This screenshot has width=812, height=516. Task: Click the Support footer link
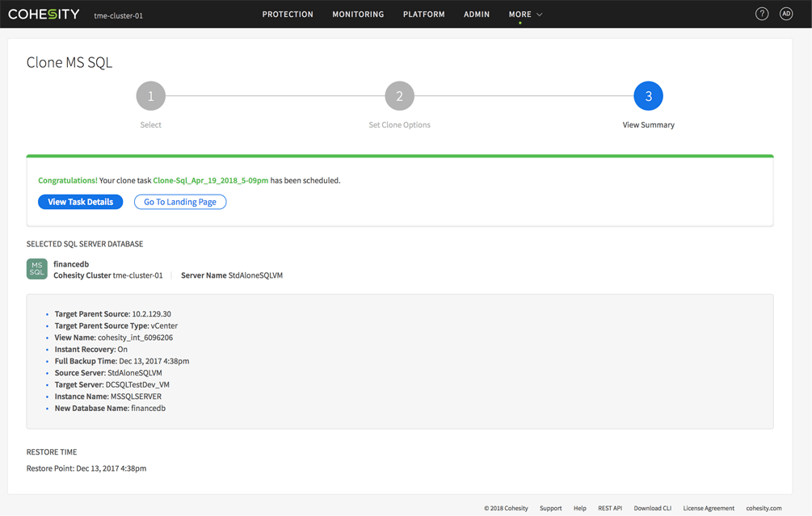tap(550, 508)
